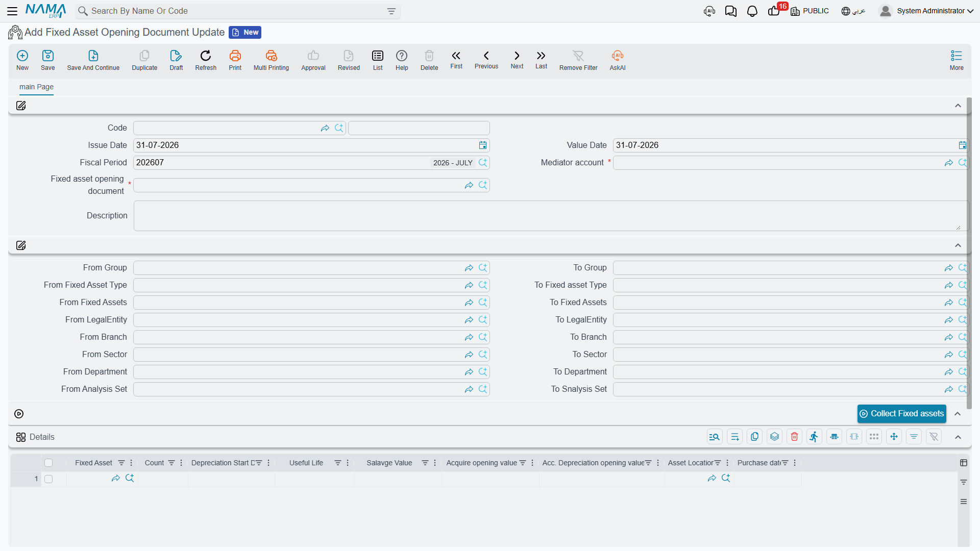980x551 pixels.
Task: Open Useful Life column filter
Action: point(337,463)
